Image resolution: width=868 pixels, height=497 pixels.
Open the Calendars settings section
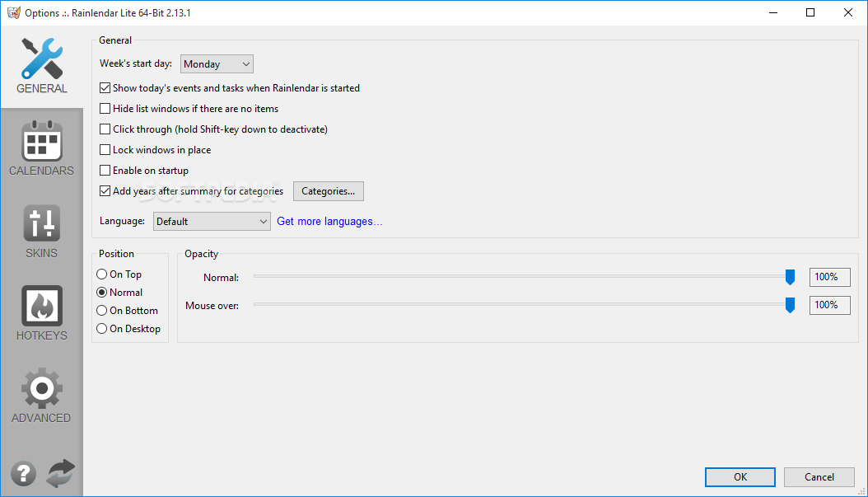[41, 148]
